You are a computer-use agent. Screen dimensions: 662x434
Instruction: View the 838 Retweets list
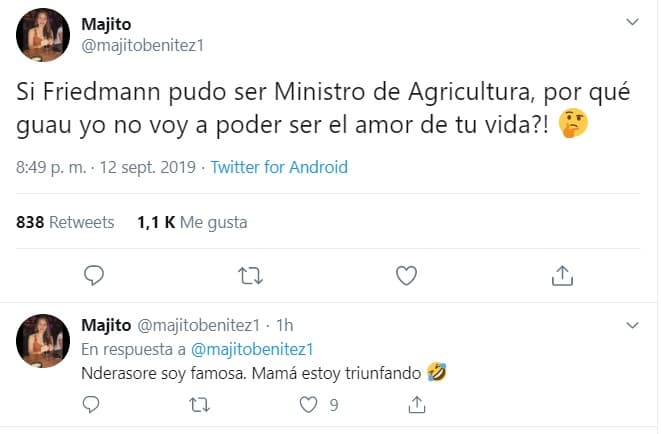pyautogui.click(x=66, y=222)
